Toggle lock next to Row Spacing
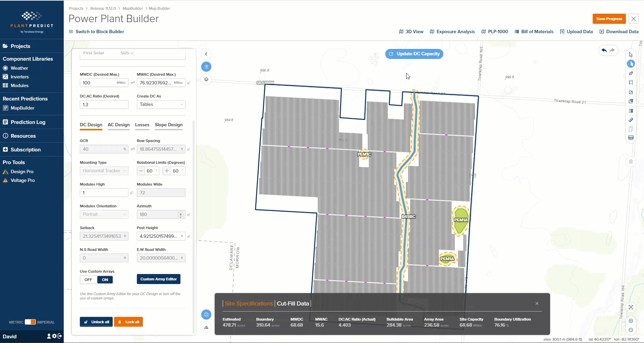Viewport: 644px width, 343px height. click(189, 149)
